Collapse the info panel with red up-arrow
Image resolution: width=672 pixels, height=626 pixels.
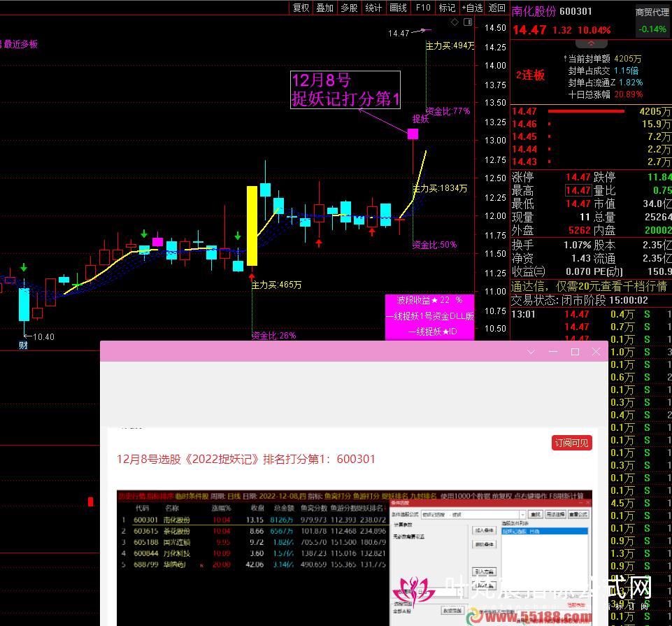[591, 43]
